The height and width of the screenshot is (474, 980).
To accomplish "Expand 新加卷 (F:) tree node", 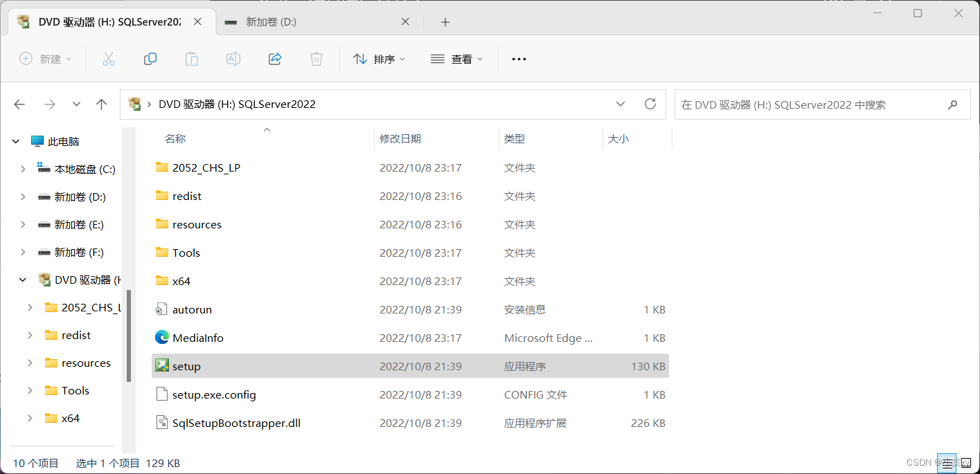I will click(x=23, y=252).
